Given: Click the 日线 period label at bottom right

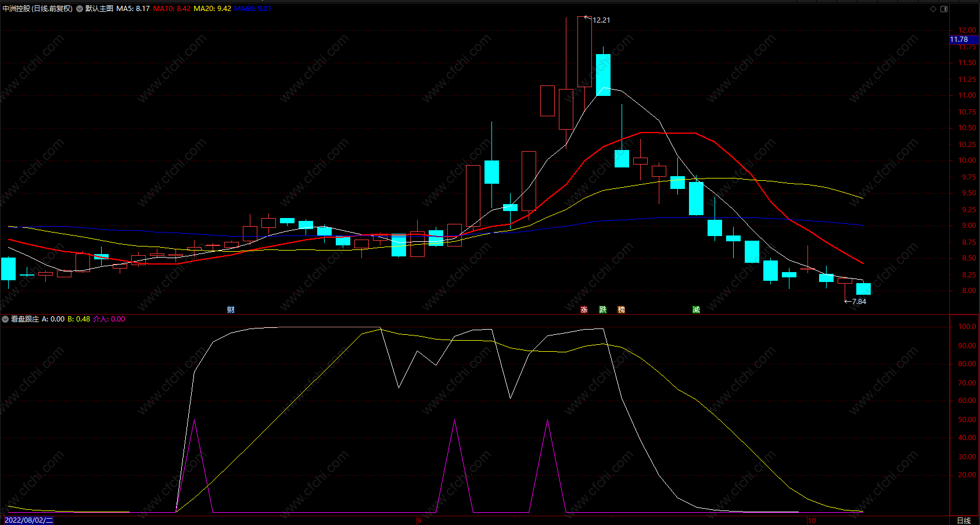Looking at the screenshot, I should [x=964, y=520].
